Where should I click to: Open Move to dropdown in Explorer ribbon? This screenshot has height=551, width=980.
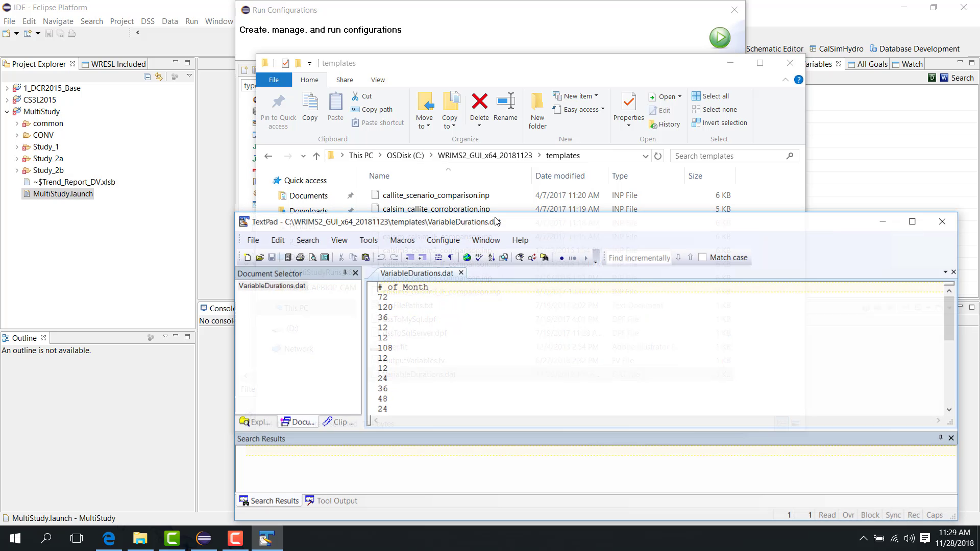point(424,122)
